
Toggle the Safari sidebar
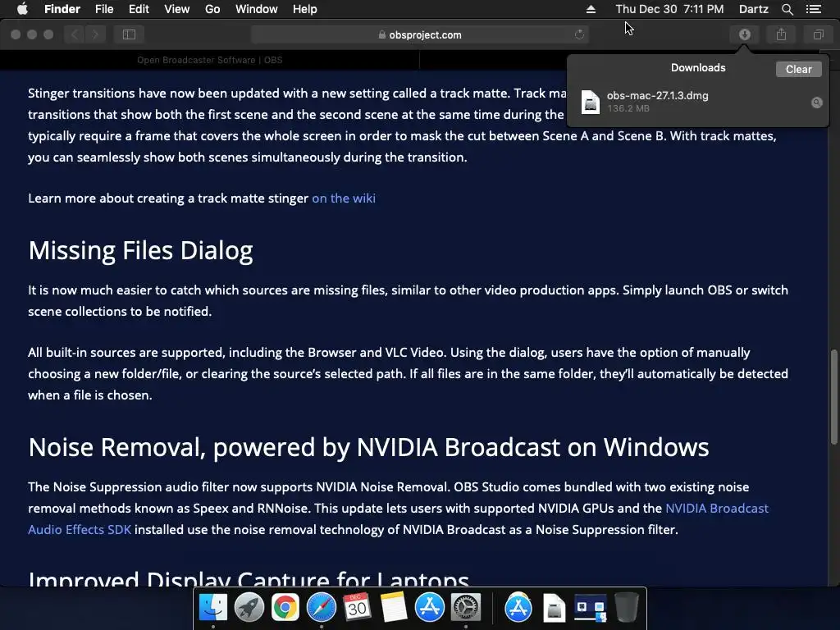click(129, 34)
